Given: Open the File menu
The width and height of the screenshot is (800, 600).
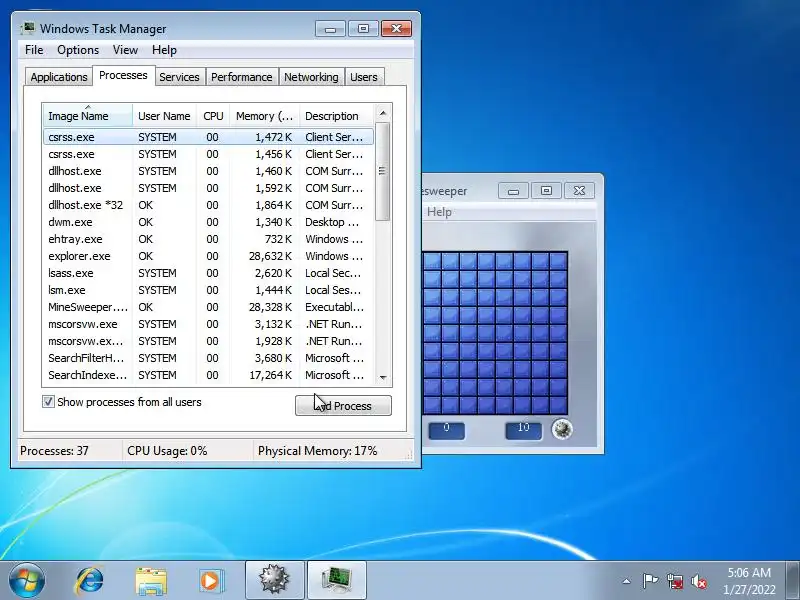Looking at the screenshot, I should [x=34, y=50].
